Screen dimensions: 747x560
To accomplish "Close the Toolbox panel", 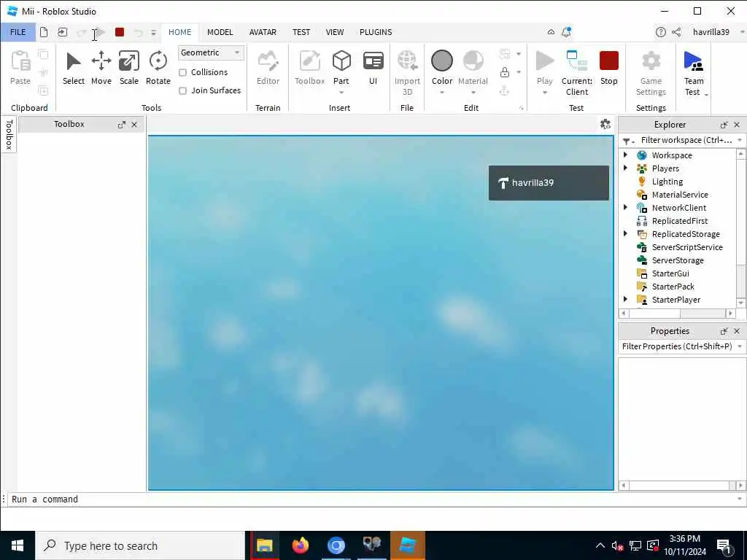I will click(134, 125).
